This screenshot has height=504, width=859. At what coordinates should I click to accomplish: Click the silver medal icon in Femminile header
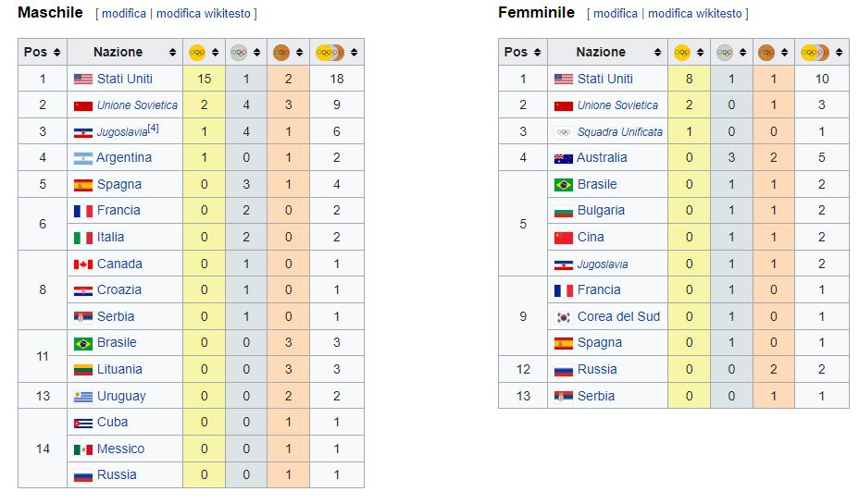[x=724, y=53]
